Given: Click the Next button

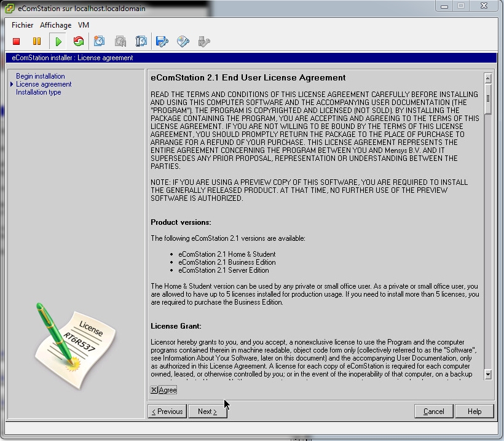Looking at the screenshot, I should coord(207,412).
